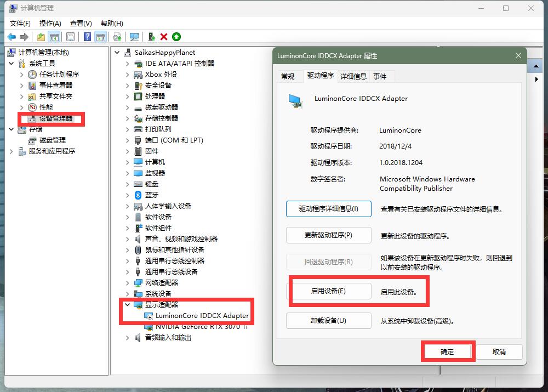The image size is (548, 392).
Task: Collapse the 显示适配器 tree node
Action: point(127,304)
